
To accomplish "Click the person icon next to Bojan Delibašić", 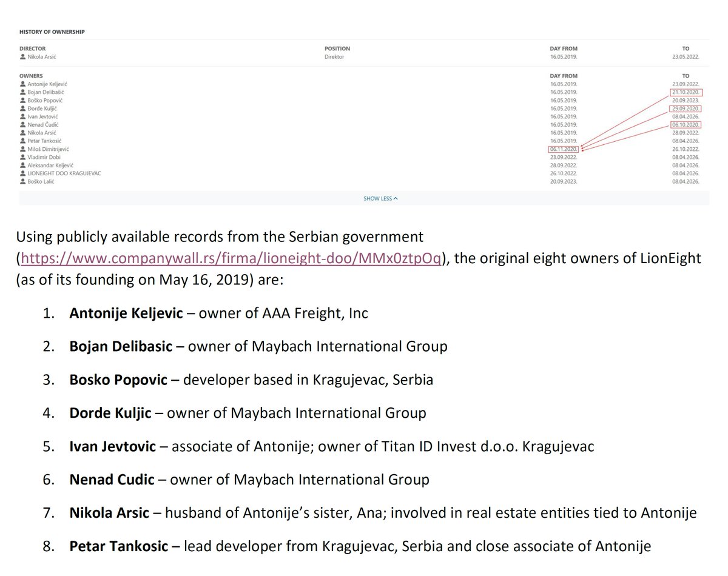I will click(23, 92).
